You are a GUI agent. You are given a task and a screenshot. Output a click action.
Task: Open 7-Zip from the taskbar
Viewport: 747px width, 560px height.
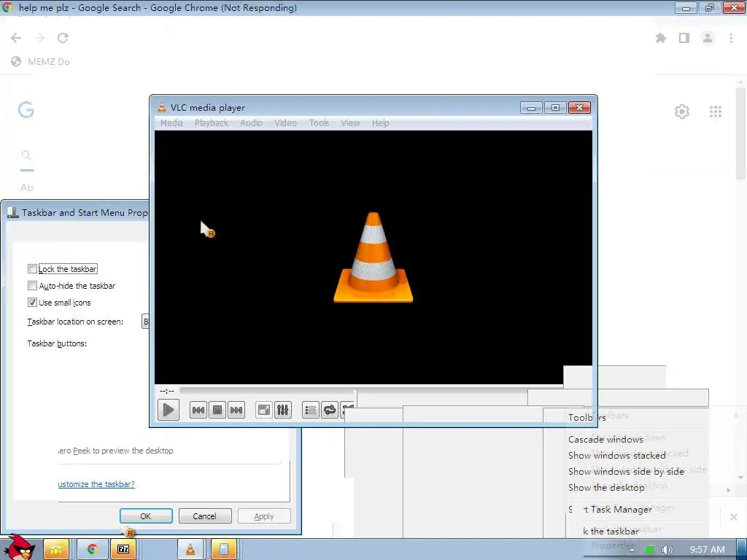(x=123, y=550)
